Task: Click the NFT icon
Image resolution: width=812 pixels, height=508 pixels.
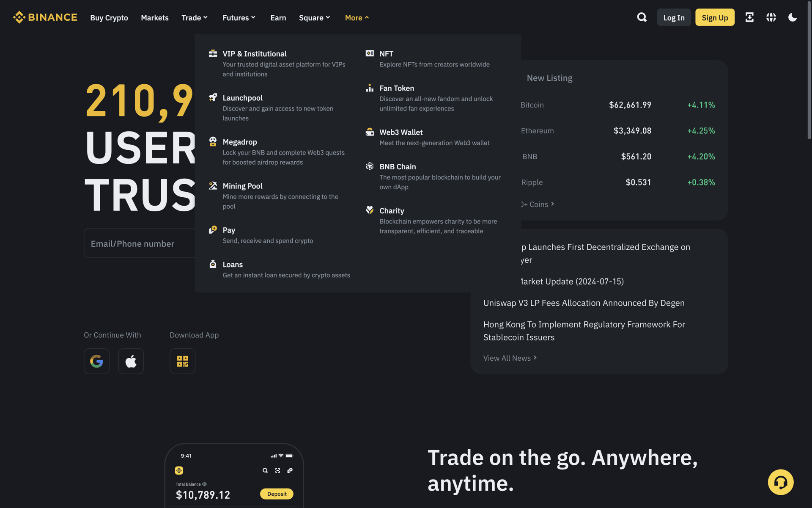Action: click(x=370, y=53)
